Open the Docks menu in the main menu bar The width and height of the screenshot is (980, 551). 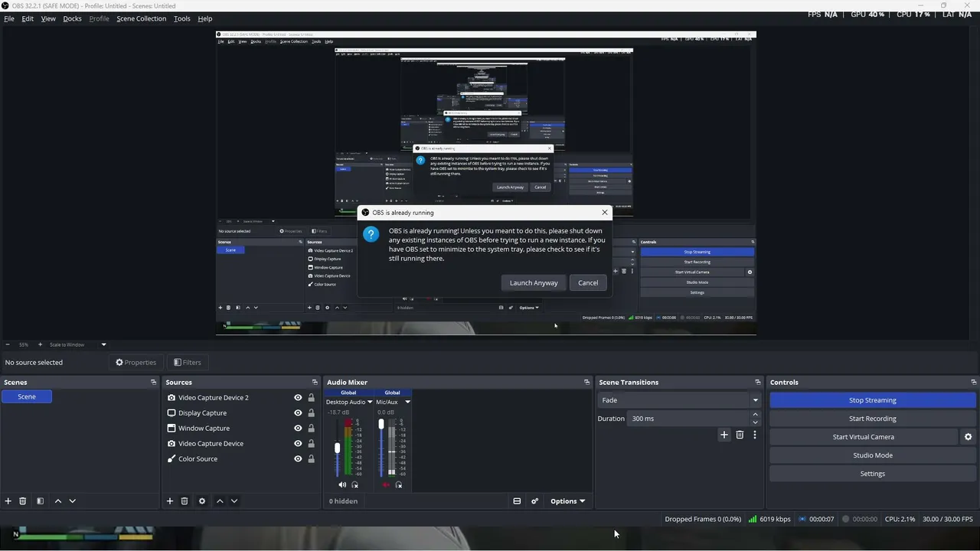coord(72,18)
